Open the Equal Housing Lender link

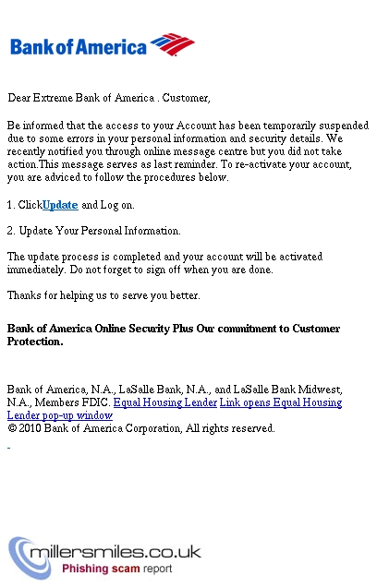(165, 402)
